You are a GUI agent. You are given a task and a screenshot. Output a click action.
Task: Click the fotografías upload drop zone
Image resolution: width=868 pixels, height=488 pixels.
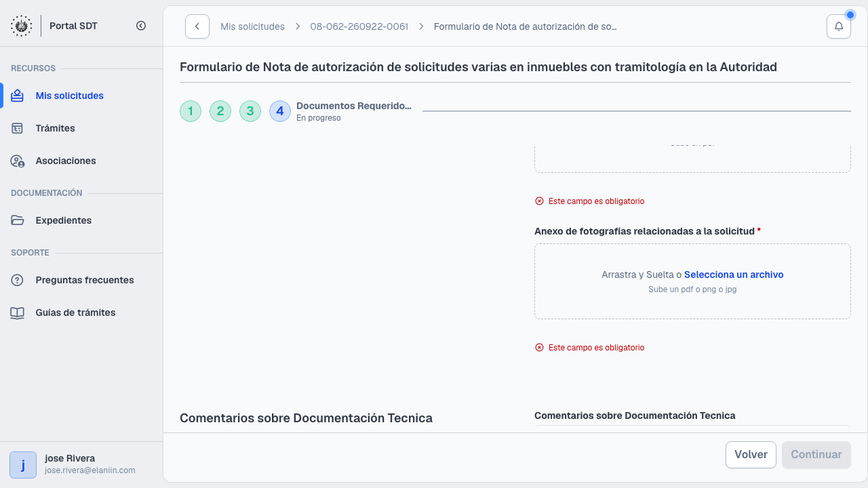692,281
